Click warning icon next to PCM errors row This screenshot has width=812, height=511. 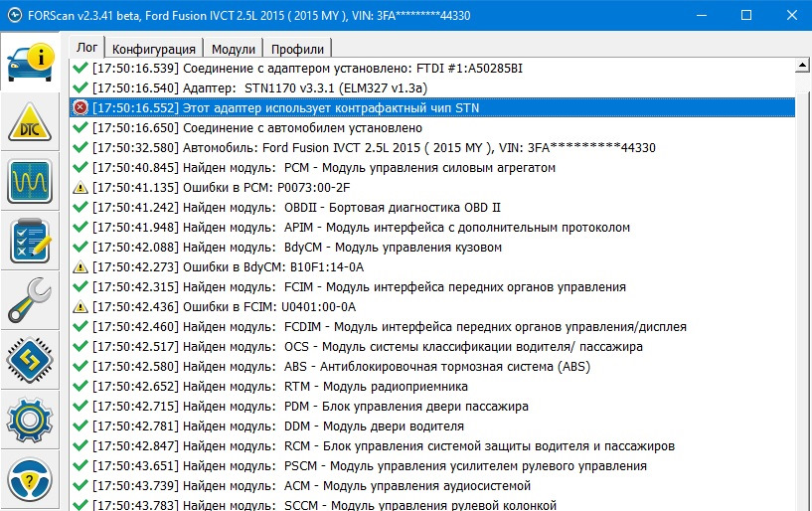(x=81, y=188)
